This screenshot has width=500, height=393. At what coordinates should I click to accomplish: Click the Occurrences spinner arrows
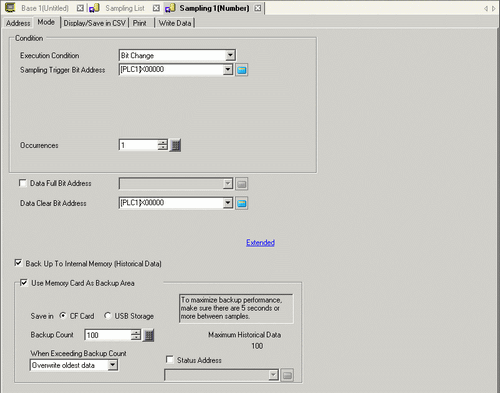tap(163, 145)
